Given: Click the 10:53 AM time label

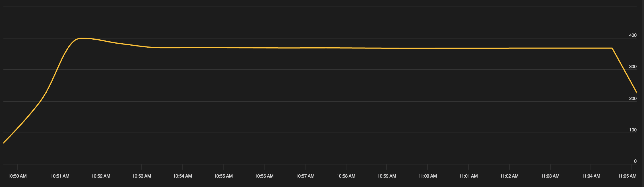Looking at the screenshot, I should click(x=142, y=176).
